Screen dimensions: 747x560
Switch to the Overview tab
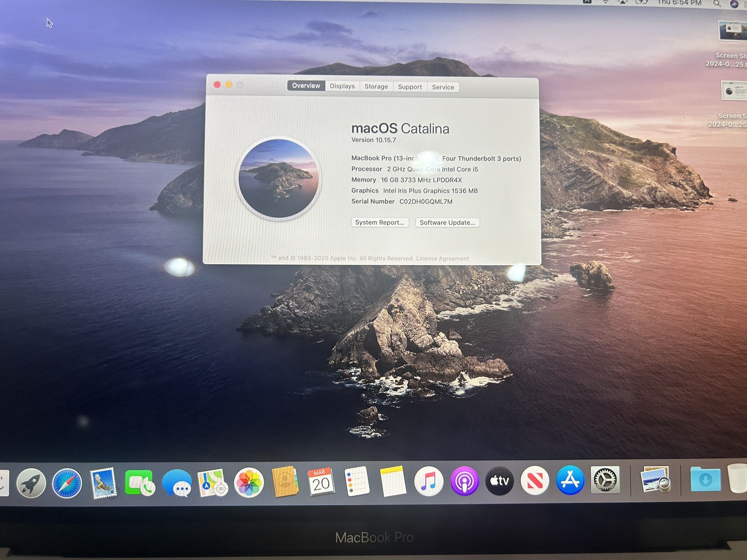click(306, 86)
